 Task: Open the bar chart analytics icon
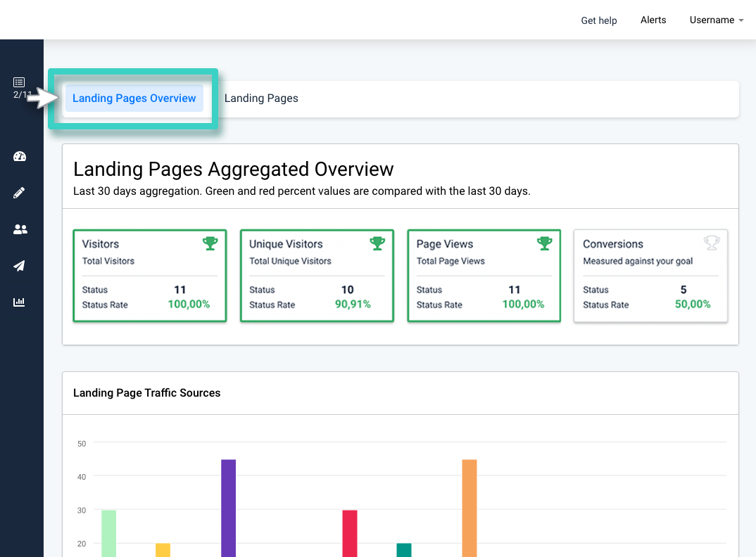[x=19, y=302]
